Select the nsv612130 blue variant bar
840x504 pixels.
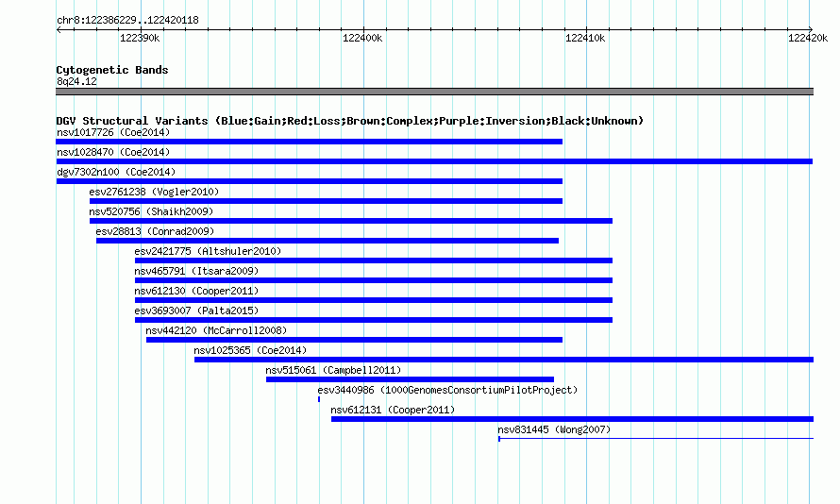coord(374,300)
